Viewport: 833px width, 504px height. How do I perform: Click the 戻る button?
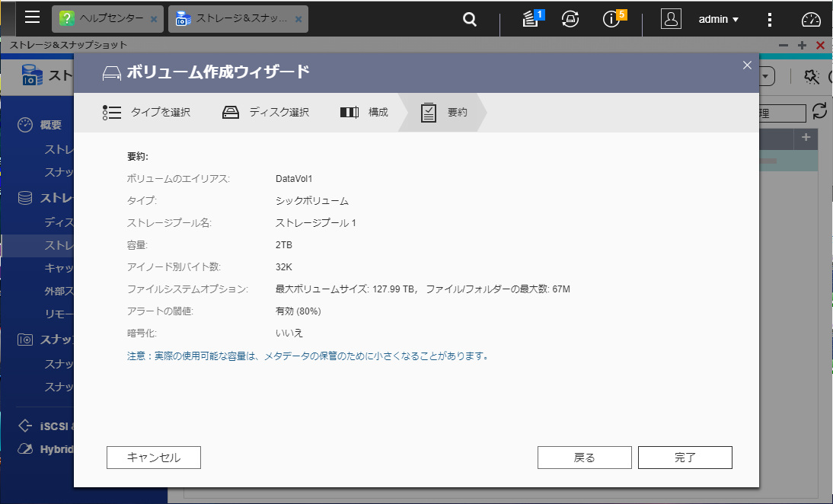coord(584,458)
